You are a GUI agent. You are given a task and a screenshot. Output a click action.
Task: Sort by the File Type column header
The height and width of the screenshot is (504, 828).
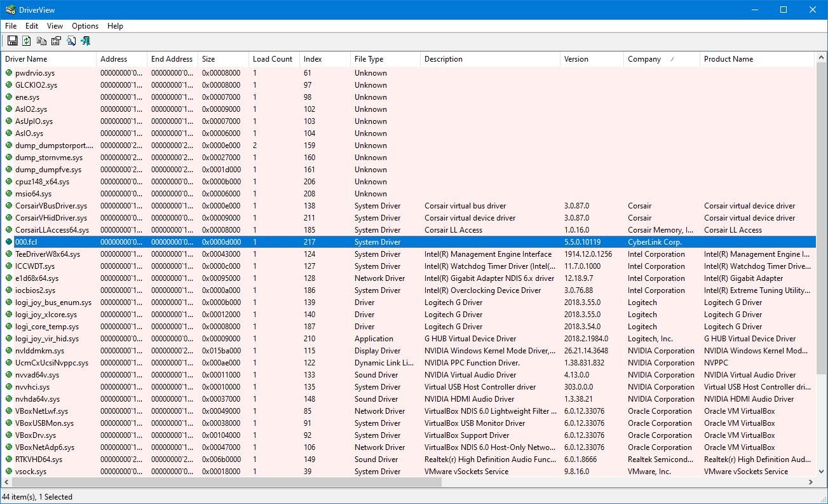(369, 59)
